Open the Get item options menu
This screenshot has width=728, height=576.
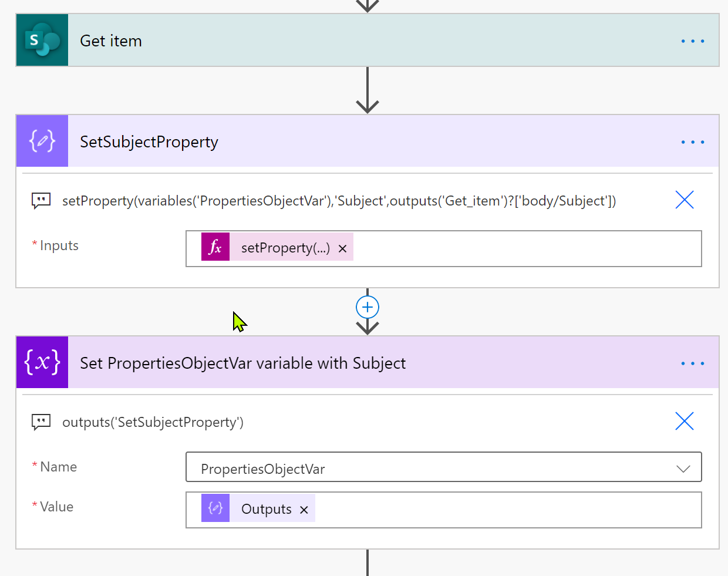[692, 41]
